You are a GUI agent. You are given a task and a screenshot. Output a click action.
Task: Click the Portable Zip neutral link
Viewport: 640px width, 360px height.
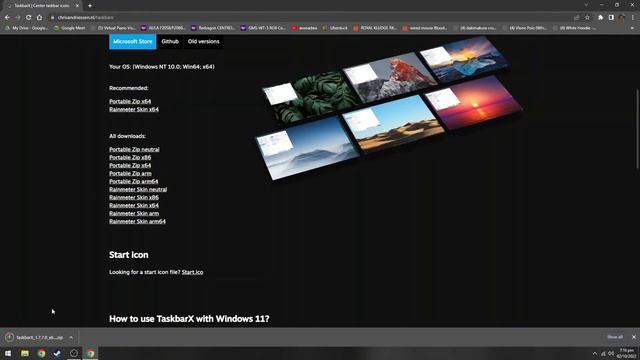click(x=134, y=149)
